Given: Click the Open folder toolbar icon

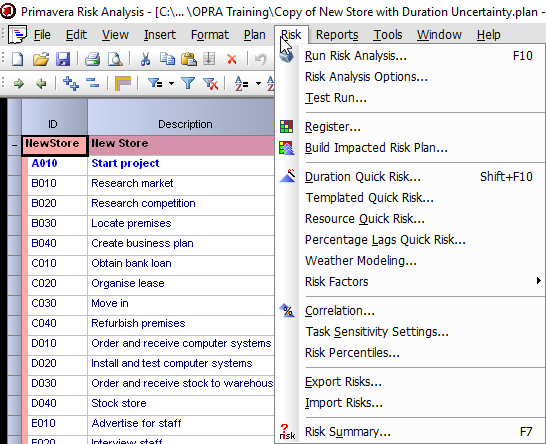Looking at the screenshot, I should coord(41,59).
